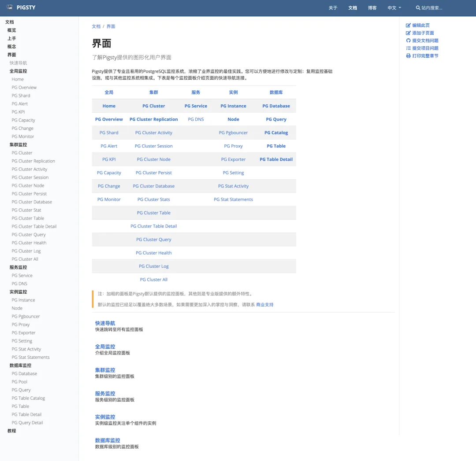476x461 pixels.
Task: Open 数据库监控 sidebar section
Action: point(20,365)
